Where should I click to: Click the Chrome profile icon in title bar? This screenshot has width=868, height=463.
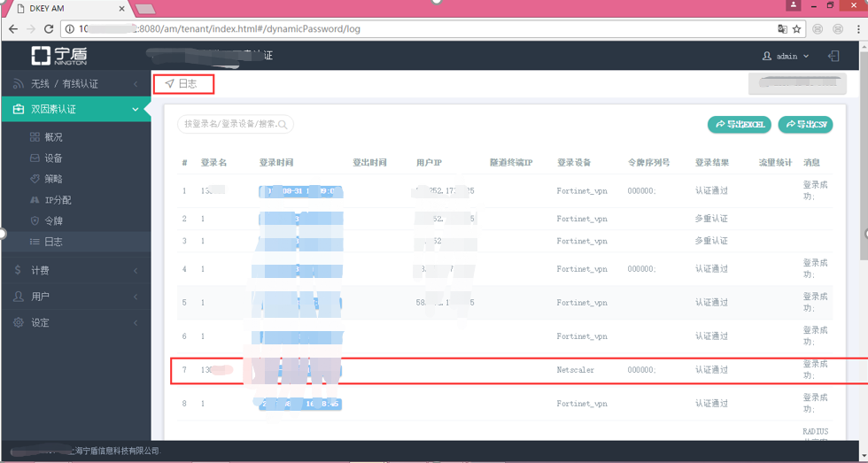(794, 5)
